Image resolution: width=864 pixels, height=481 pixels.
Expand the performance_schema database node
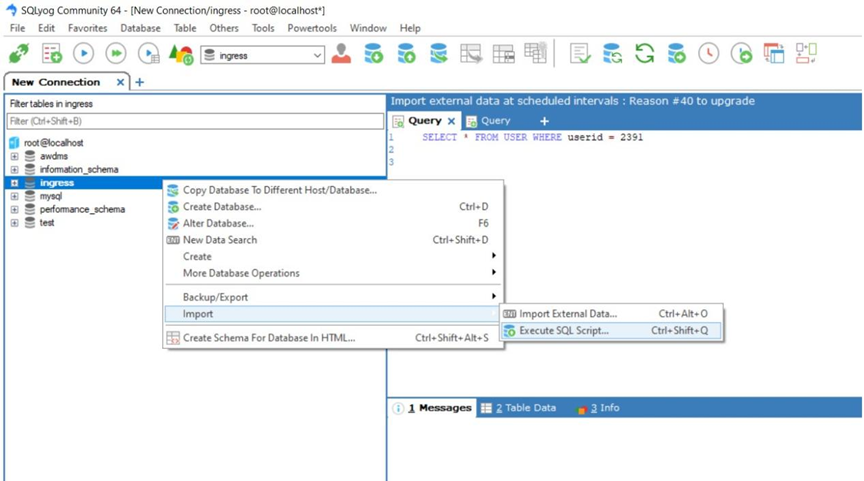(x=14, y=209)
